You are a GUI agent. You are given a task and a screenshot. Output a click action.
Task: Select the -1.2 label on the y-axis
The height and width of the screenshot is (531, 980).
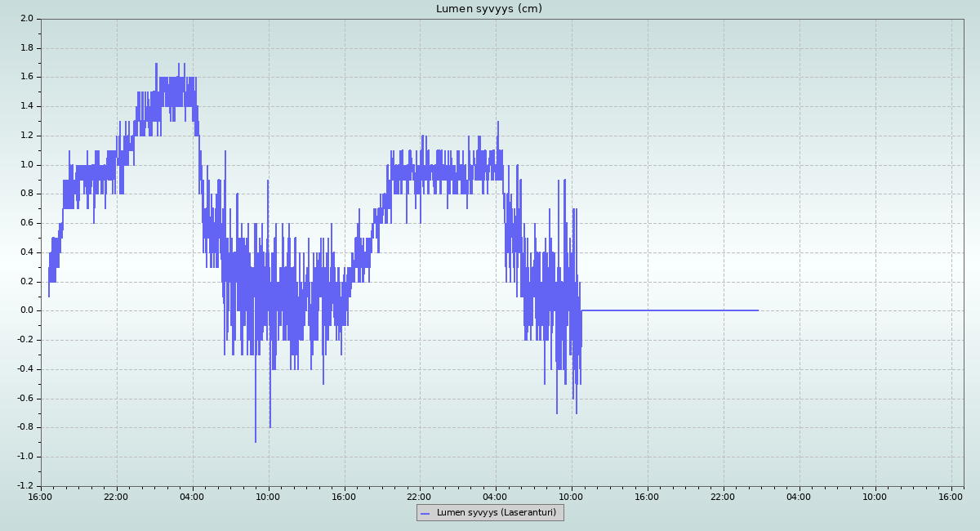pos(24,486)
